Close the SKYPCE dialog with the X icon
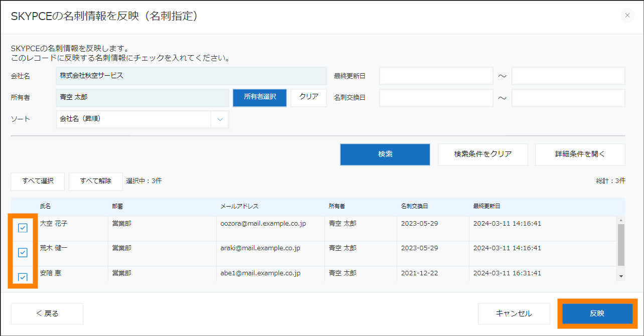This screenshot has height=336, width=644. (627, 16)
